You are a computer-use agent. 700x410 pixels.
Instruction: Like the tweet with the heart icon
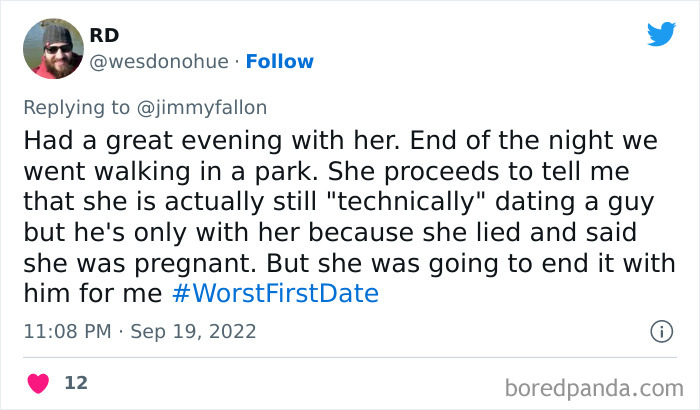38,382
